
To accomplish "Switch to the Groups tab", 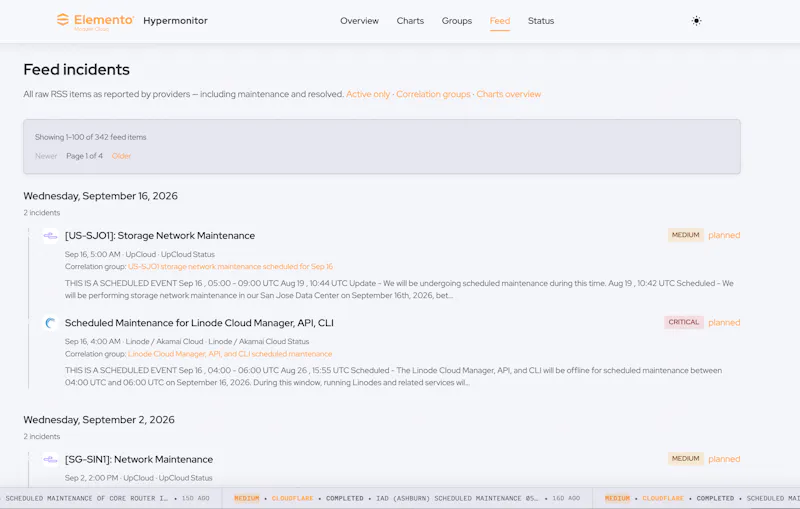I will pyautogui.click(x=457, y=21).
